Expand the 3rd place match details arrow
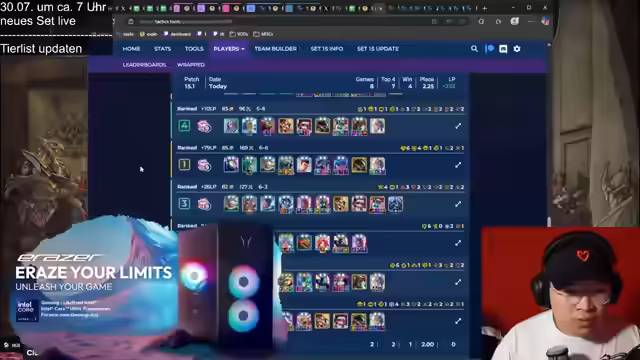Screen dimensions: 640x360 [x=458, y=204]
